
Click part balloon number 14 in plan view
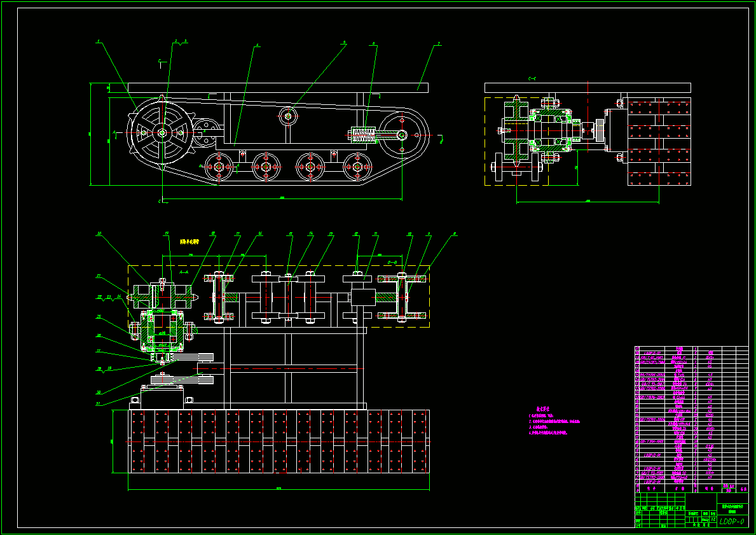(311, 234)
